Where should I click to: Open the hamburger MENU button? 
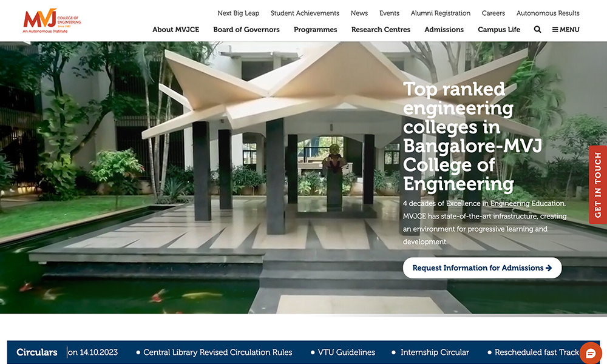566,29
